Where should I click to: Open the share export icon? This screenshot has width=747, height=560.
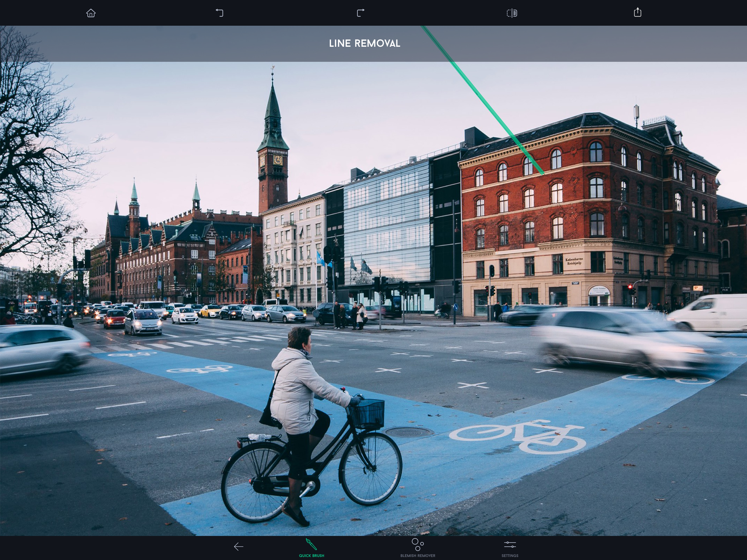click(637, 12)
